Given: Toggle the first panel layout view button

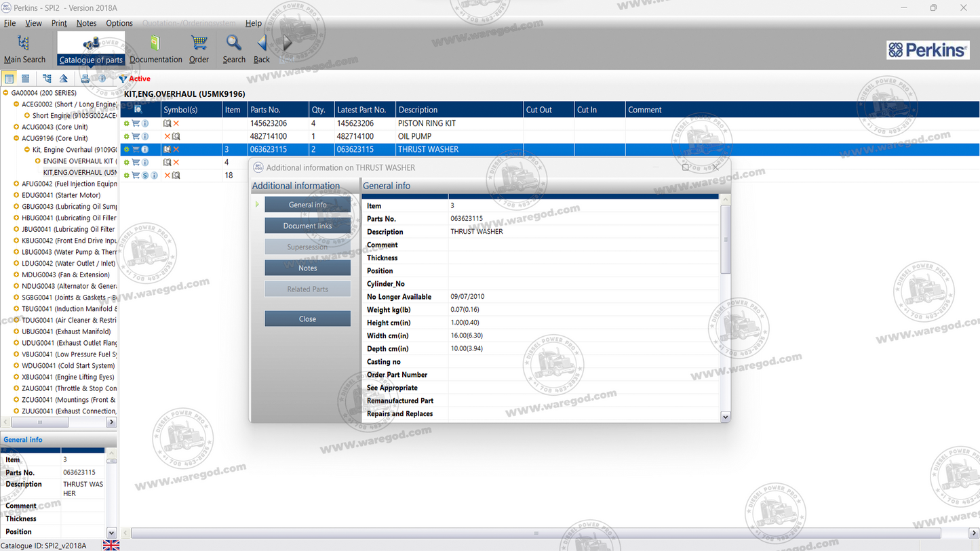Looking at the screenshot, I should click(9, 79).
